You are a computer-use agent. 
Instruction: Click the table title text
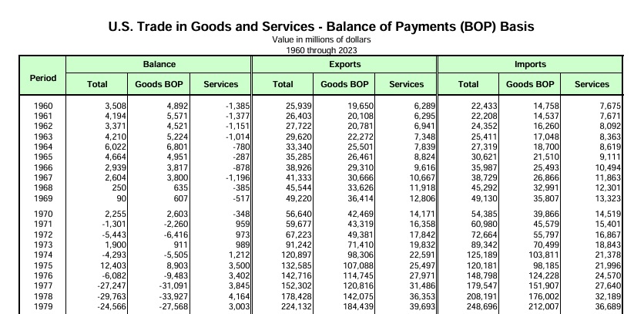click(322, 26)
